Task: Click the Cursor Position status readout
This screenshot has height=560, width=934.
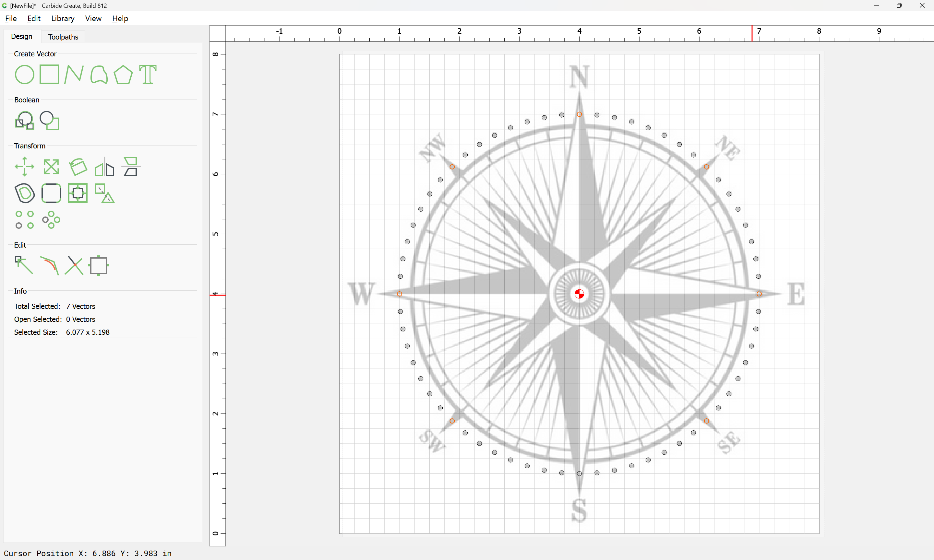Action: 88,554
